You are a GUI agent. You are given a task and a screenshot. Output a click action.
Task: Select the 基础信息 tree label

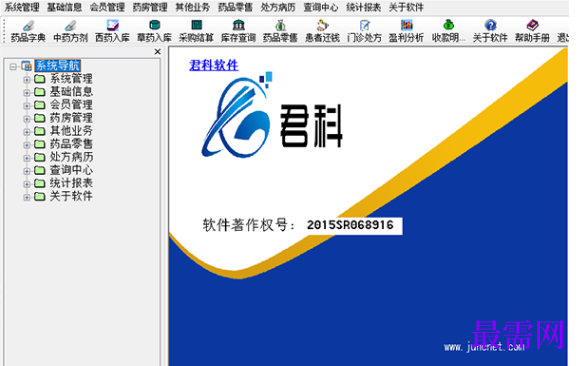(x=71, y=92)
